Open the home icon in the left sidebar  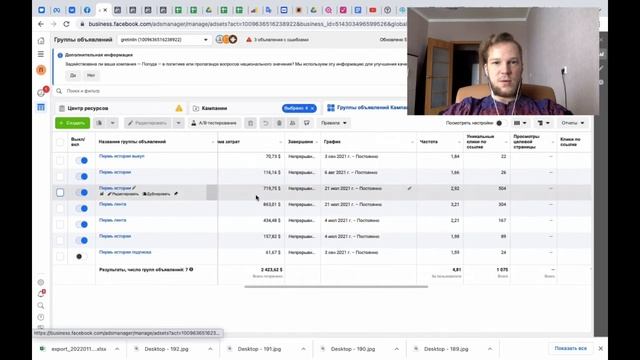(41, 40)
